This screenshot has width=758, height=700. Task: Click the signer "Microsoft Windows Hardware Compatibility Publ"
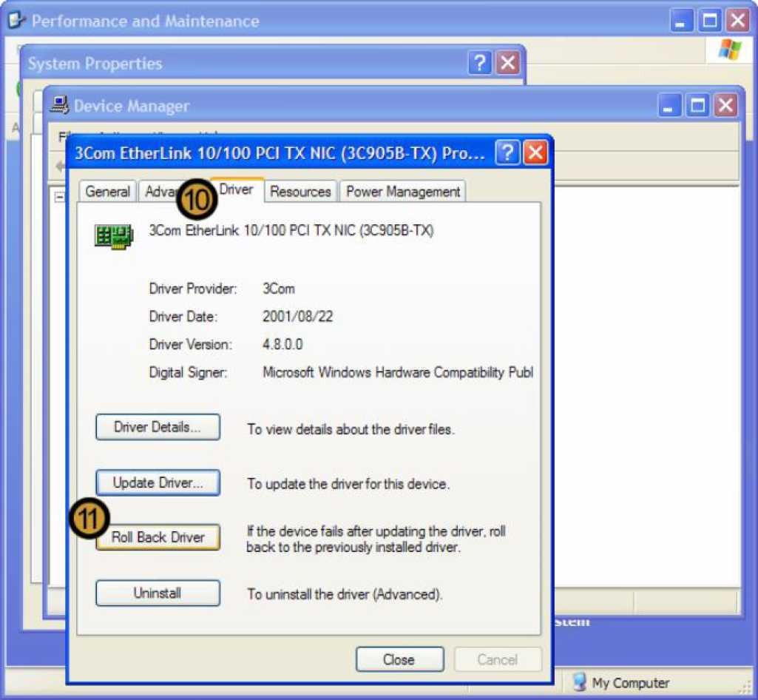point(398,372)
